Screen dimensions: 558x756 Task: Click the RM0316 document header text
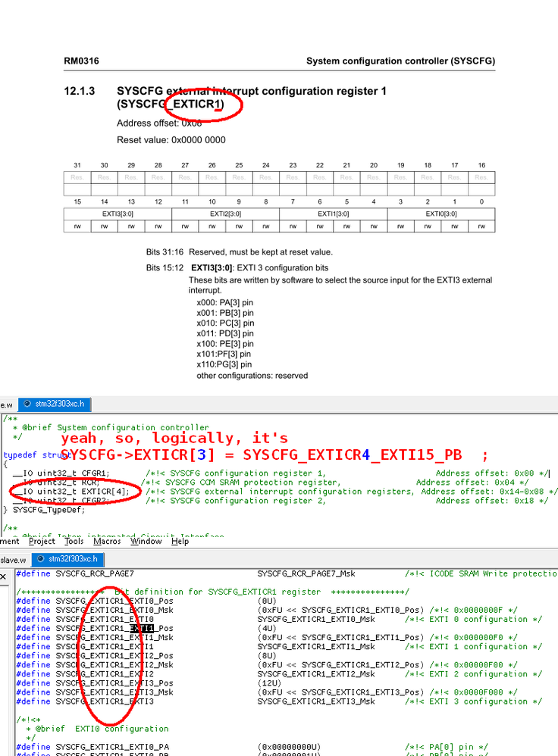point(81,61)
